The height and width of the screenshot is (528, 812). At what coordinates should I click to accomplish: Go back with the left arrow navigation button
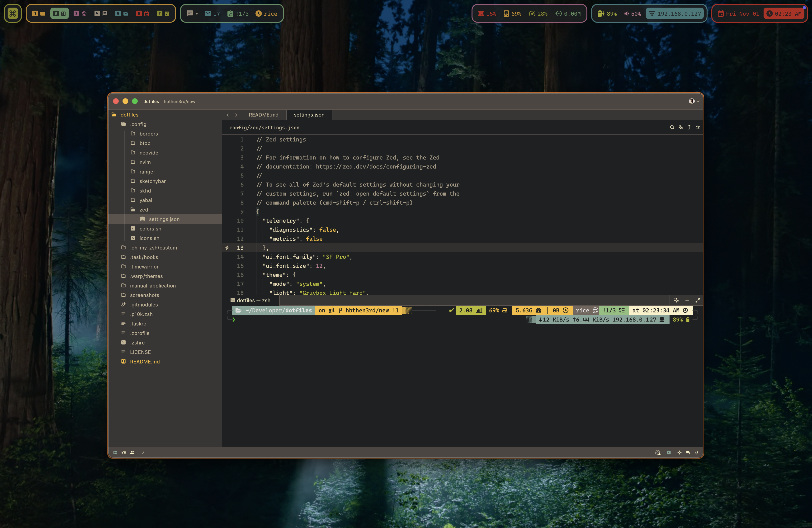tap(228, 115)
